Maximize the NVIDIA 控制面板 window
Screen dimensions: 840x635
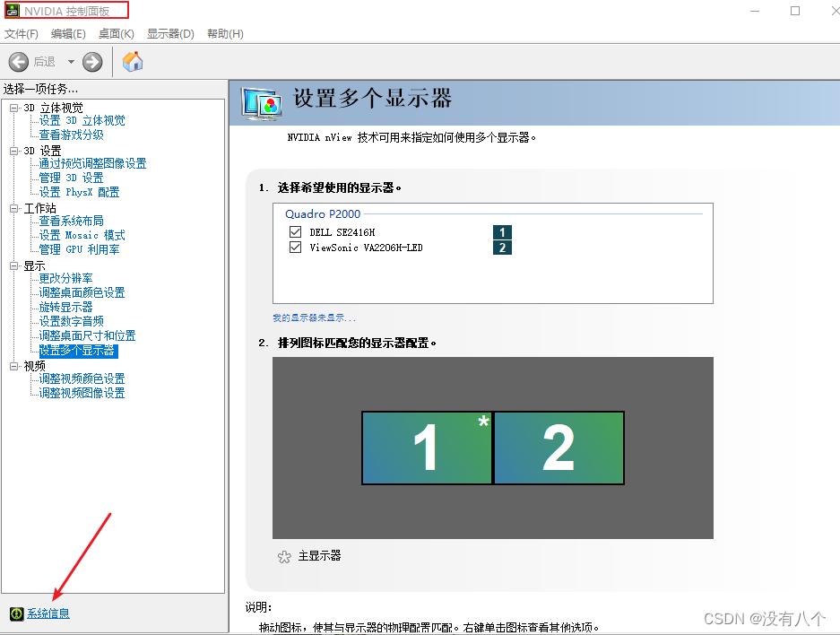[795, 11]
